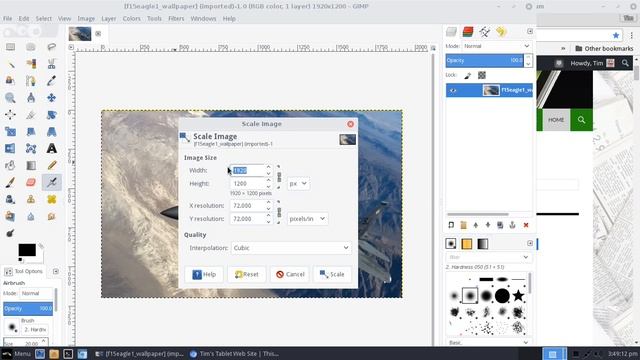This screenshot has width=640, height=360.
Task: Open the File menu
Action: coord(7,19)
